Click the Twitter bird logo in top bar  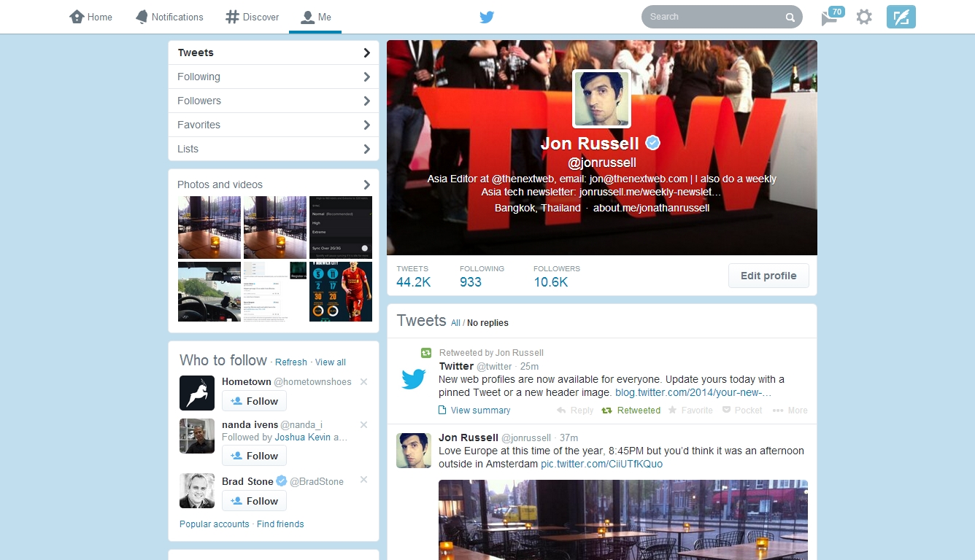point(487,17)
